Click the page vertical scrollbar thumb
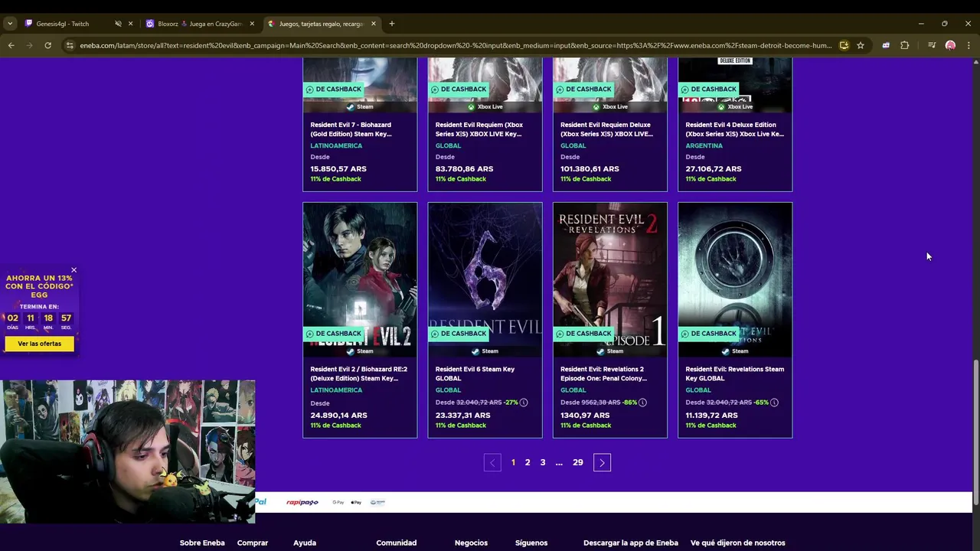 [975, 431]
